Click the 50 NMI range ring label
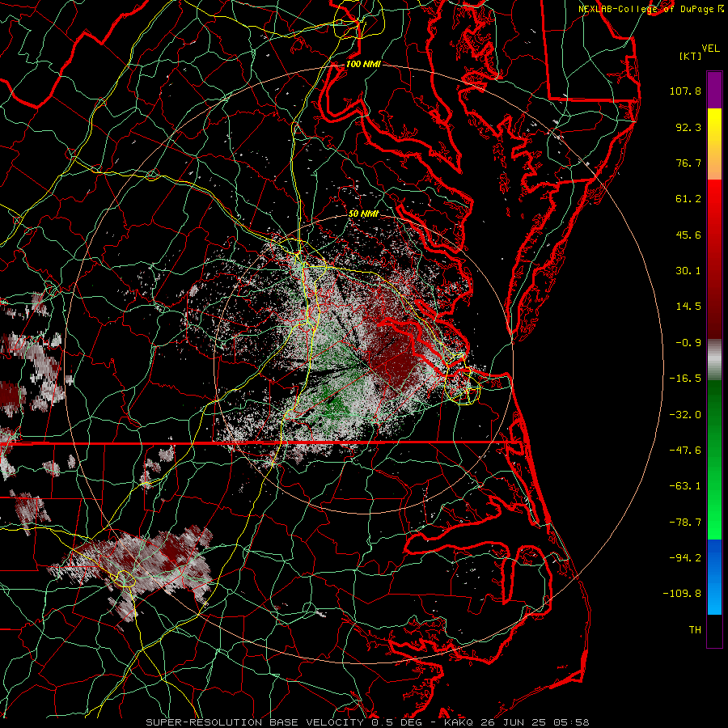 [x=363, y=214]
